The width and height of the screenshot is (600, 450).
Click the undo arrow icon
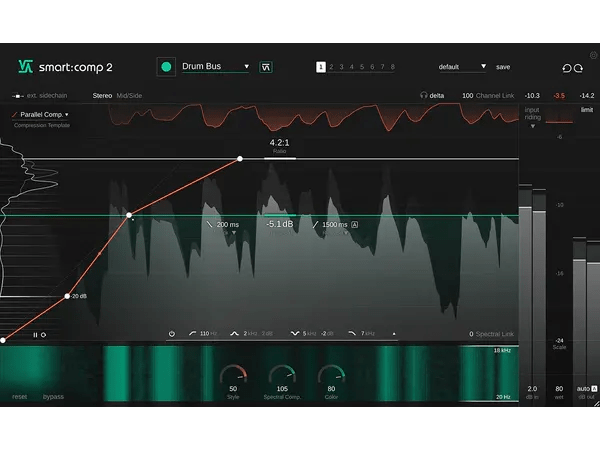567,68
